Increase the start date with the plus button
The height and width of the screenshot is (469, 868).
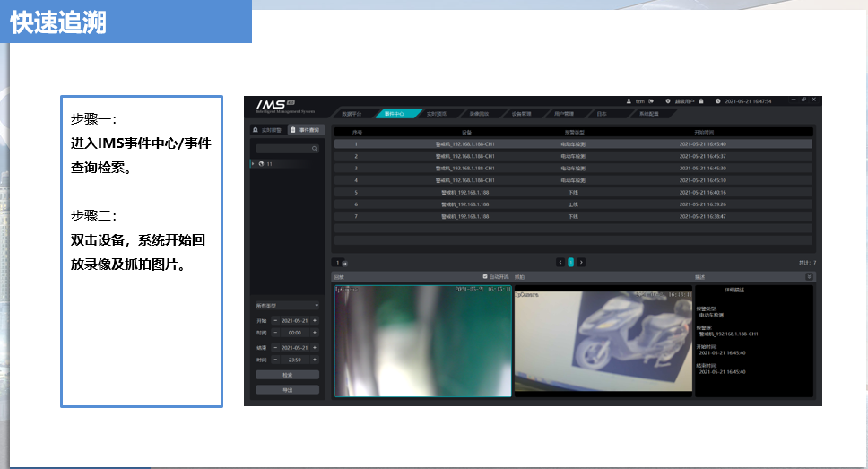(315, 320)
